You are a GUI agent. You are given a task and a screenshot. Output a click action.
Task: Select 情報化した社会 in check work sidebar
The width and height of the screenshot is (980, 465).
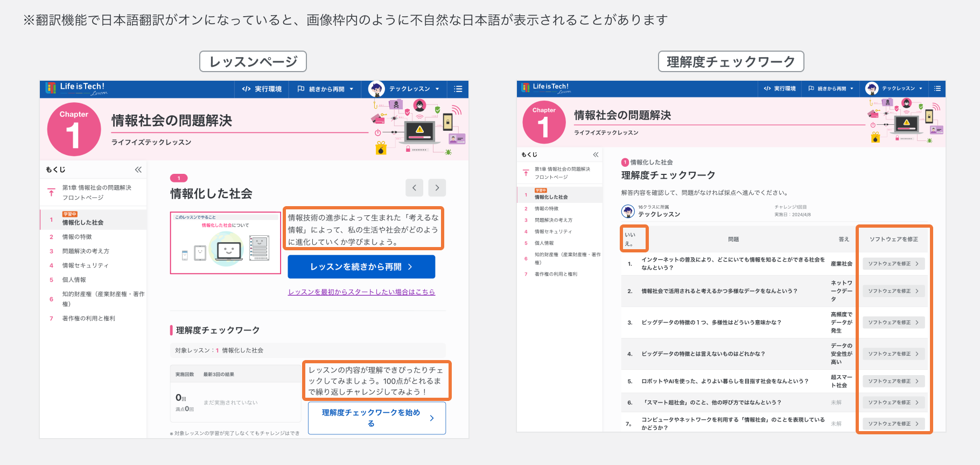(559, 194)
